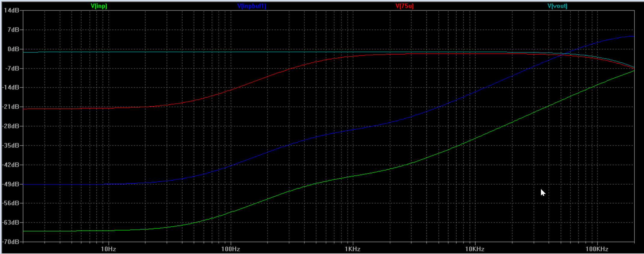
Task: Select the V(75u) trace label
Action: (404, 6)
